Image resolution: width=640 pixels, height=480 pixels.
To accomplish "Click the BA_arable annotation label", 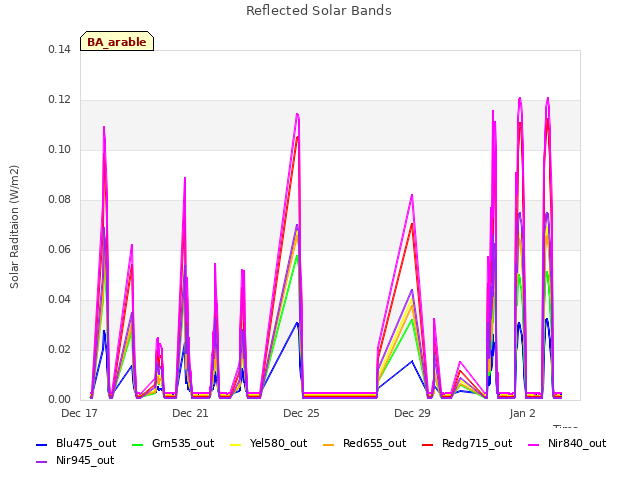I will click(x=117, y=42).
